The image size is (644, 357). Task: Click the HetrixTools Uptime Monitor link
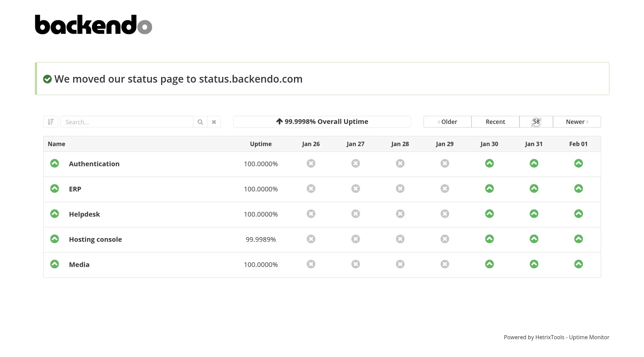[x=556, y=337]
